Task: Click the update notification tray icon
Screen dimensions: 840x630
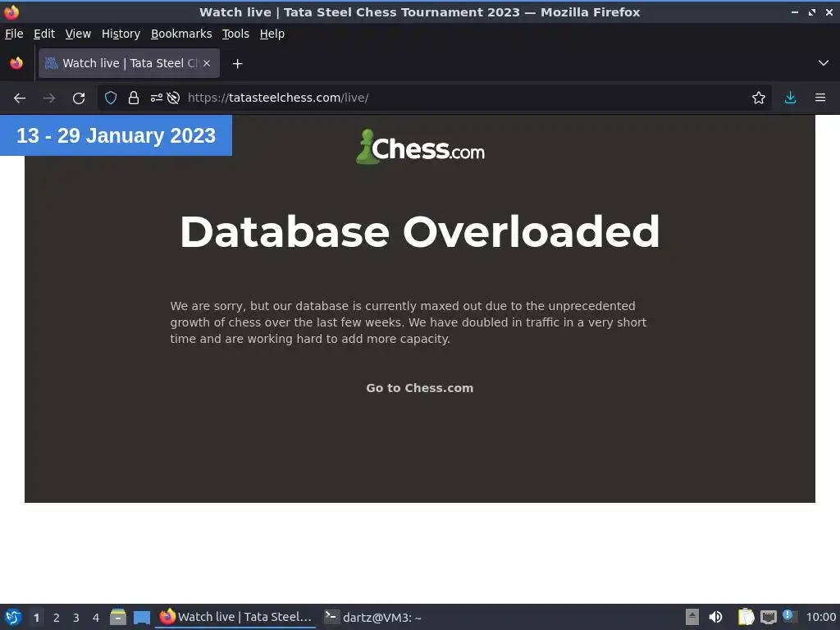Action: click(788, 615)
